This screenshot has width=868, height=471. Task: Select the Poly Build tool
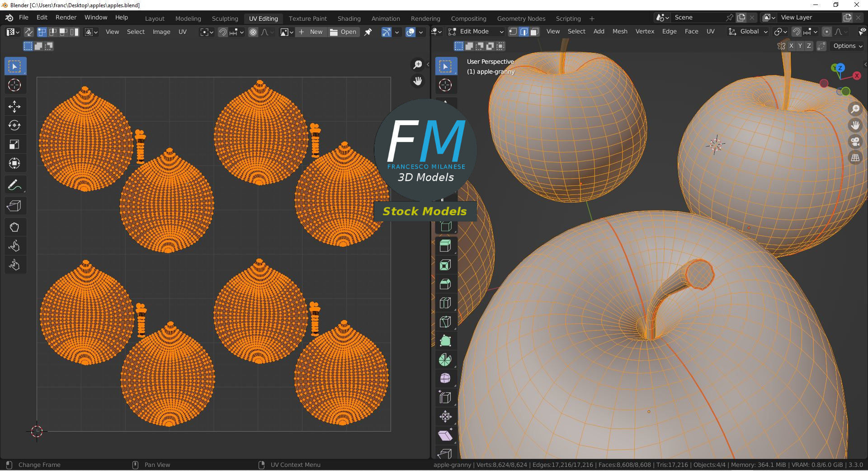point(446,341)
